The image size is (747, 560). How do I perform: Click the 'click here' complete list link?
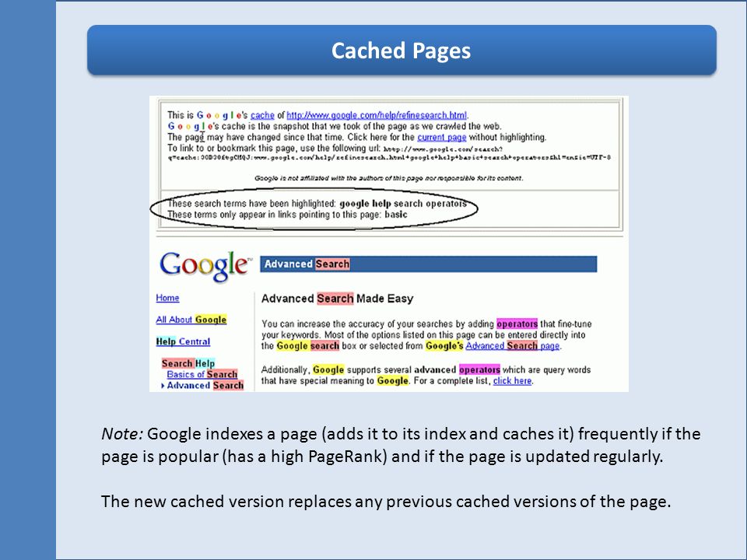point(512,381)
